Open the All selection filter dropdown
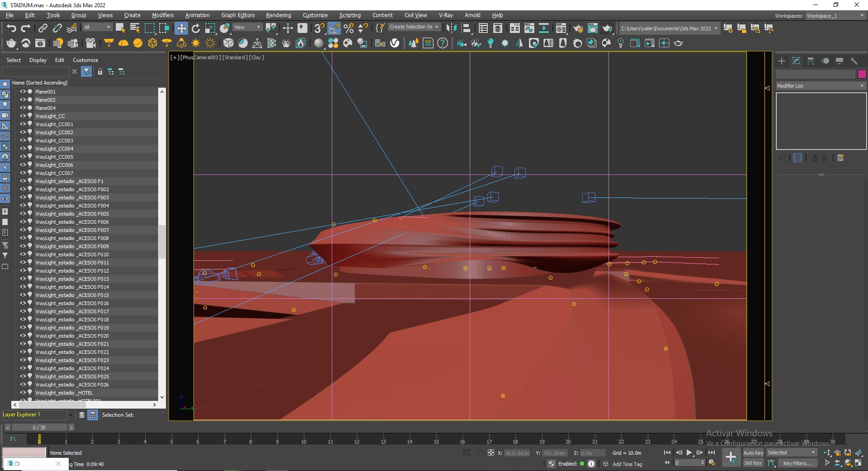Screen dimensions: 868x471 (97, 27)
